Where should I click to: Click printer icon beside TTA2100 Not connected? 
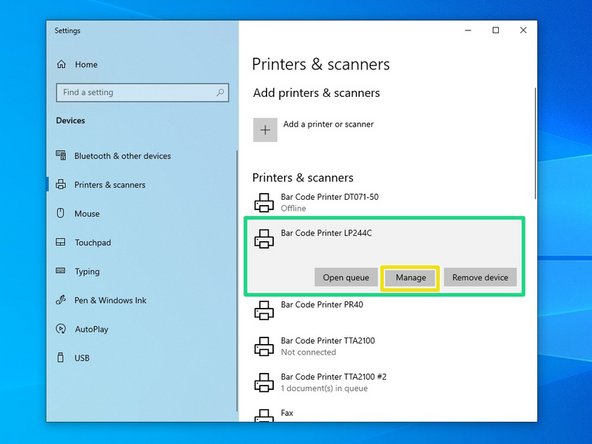264,347
